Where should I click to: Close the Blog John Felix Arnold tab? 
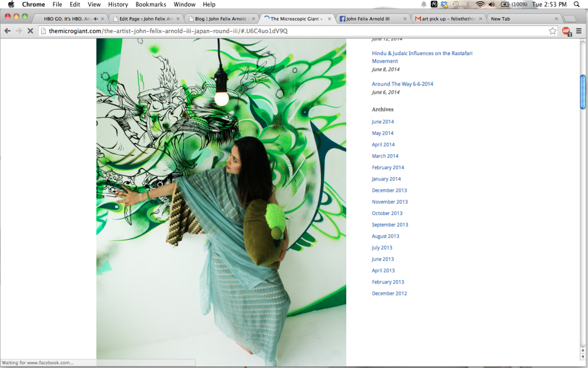pyautogui.click(x=253, y=19)
